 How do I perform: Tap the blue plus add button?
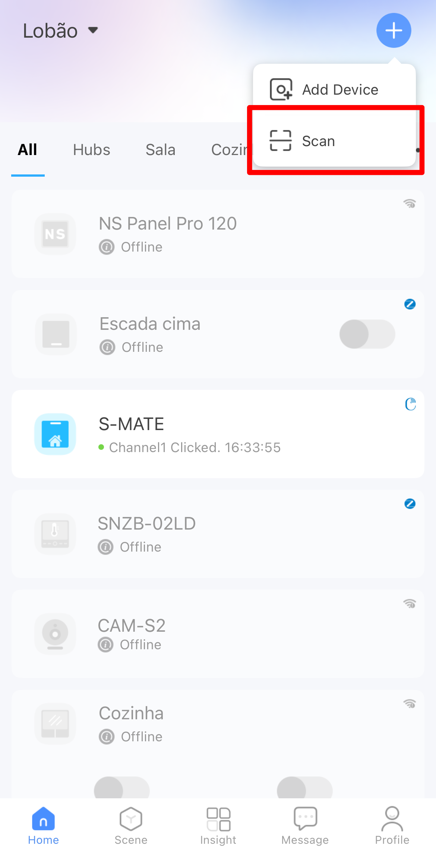[x=394, y=31]
